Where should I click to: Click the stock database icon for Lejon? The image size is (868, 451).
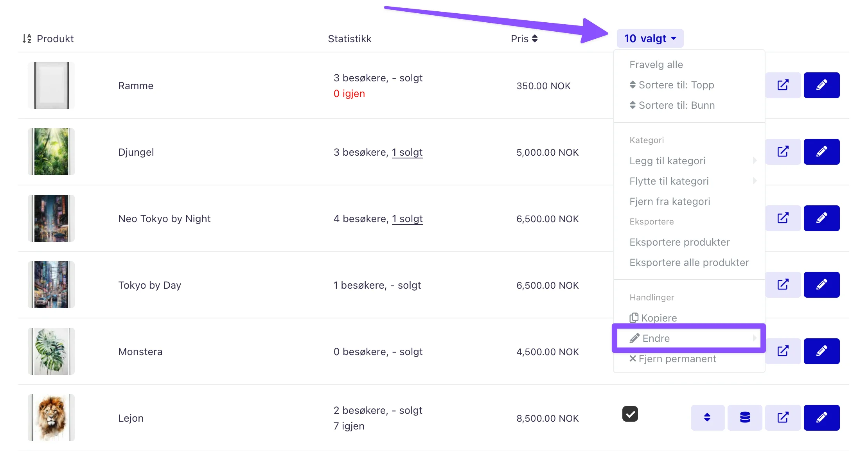[x=745, y=418]
